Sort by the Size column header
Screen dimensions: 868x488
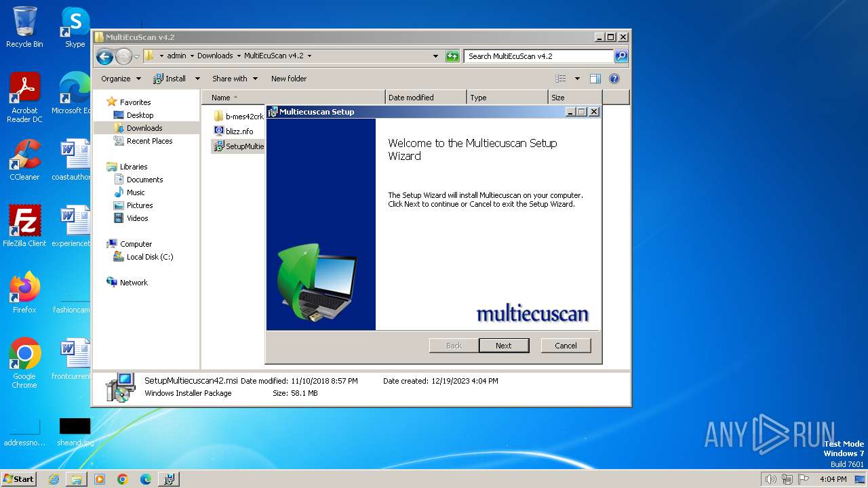[x=575, y=98]
